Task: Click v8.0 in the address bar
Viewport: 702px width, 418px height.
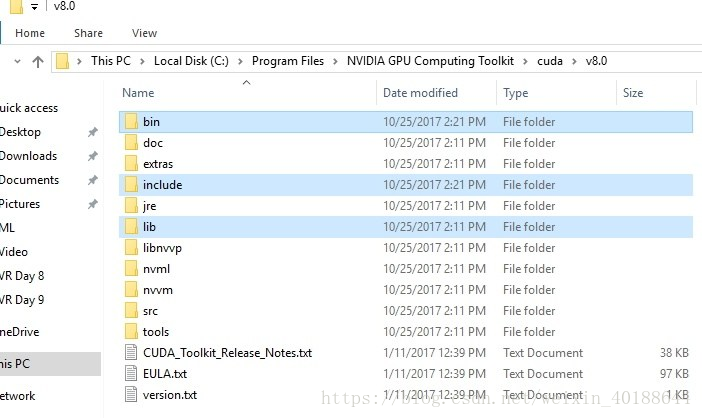Action: (596, 61)
